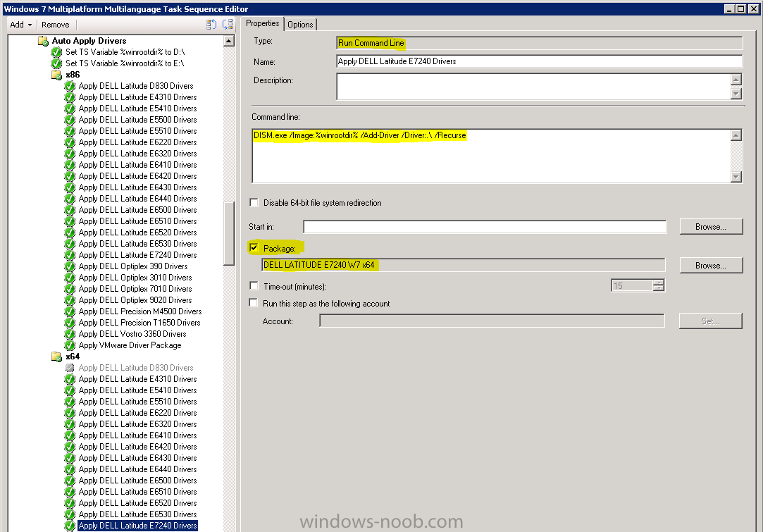763x532 pixels.
Task: Click the green check icon of x86 D830 step
Action: tap(70, 86)
